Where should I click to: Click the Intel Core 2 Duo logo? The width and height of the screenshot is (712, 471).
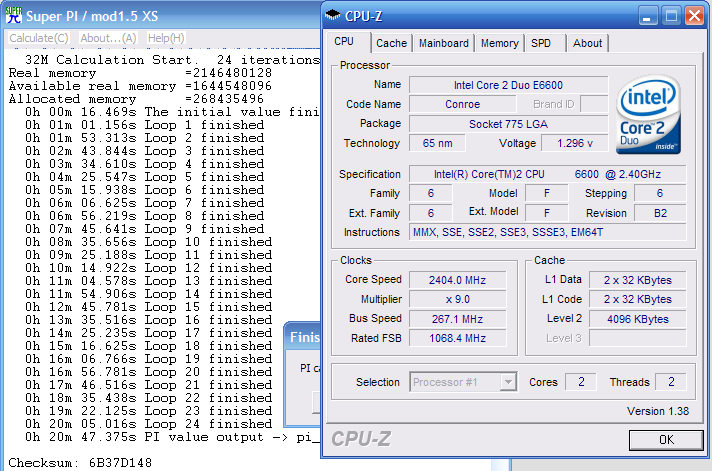click(648, 114)
